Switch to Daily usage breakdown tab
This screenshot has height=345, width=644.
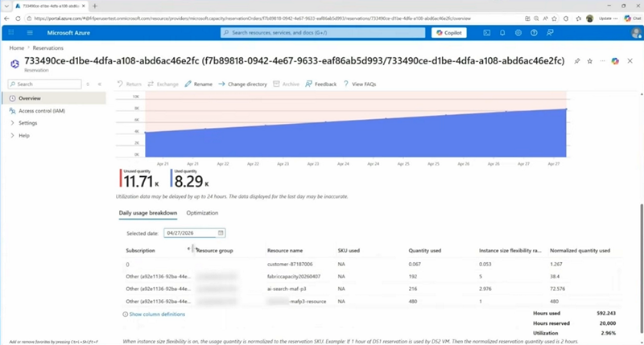148,213
